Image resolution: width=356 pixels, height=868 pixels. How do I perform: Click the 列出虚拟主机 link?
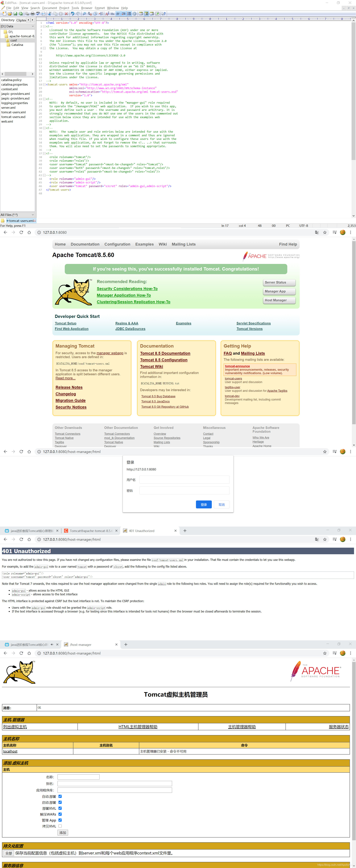[x=15, y=727]
